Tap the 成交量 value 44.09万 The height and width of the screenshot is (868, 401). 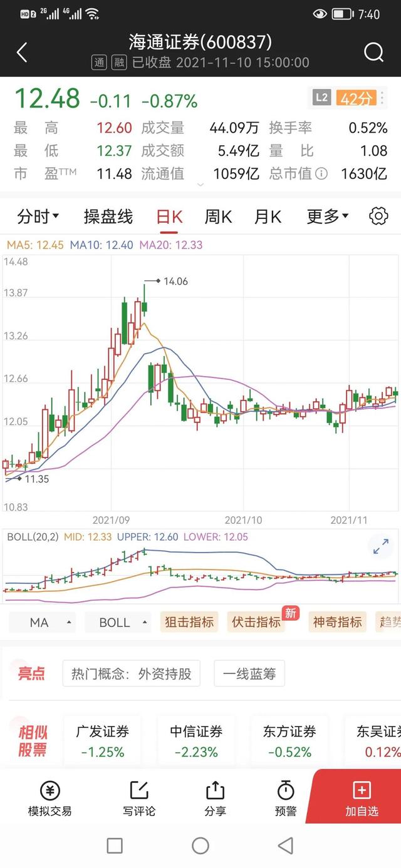click(234, 128)
